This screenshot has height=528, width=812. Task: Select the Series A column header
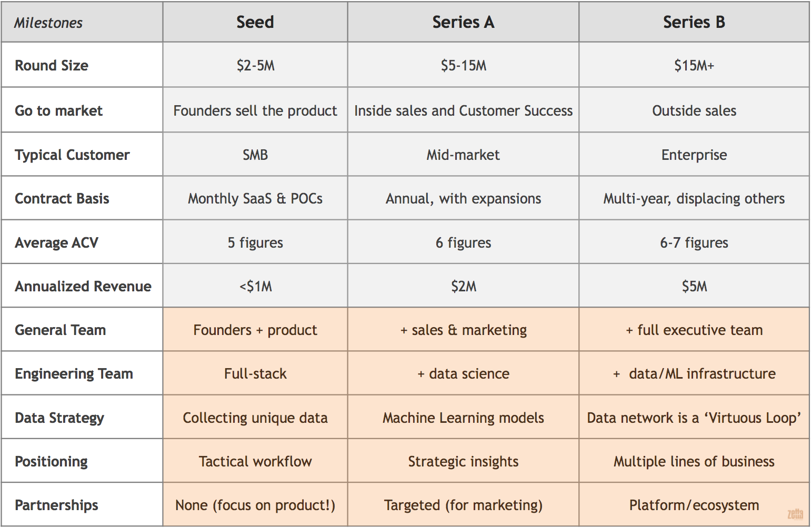tap(463, 22)
